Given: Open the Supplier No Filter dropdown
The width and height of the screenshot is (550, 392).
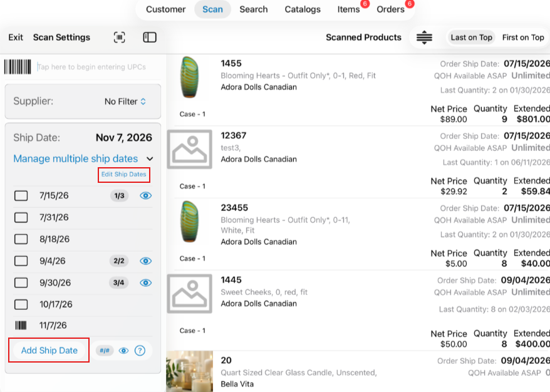Looking at the screenshot, I should [125, 101].
